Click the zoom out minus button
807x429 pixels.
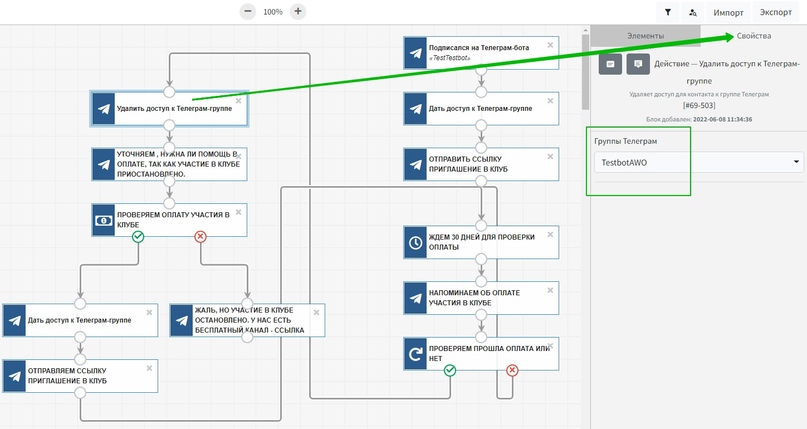[x=248, y=12]
